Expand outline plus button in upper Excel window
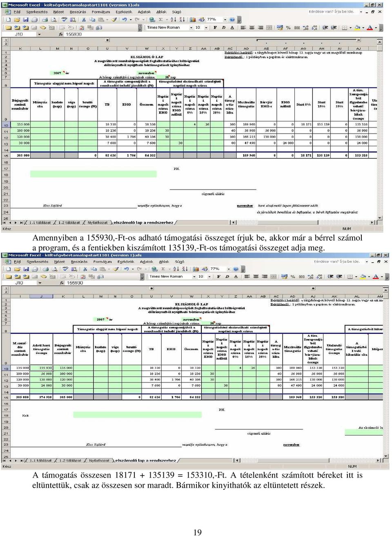Screen dimensions: 392x536 107,40
